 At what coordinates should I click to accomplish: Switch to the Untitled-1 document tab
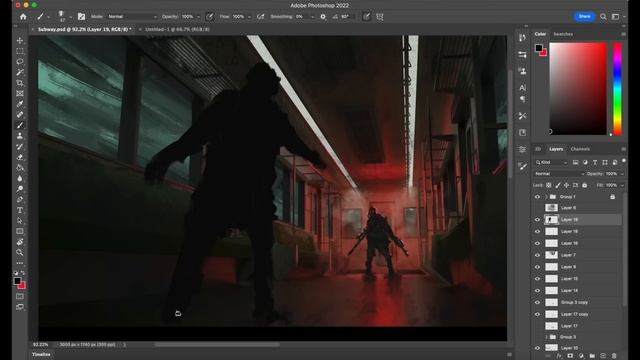point(177,29)
